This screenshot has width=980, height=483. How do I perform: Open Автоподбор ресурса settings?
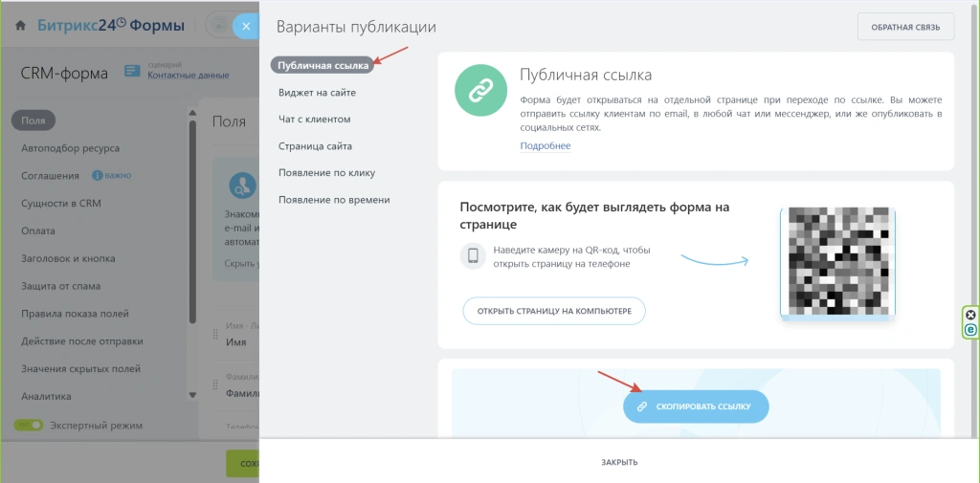[70, 148]
